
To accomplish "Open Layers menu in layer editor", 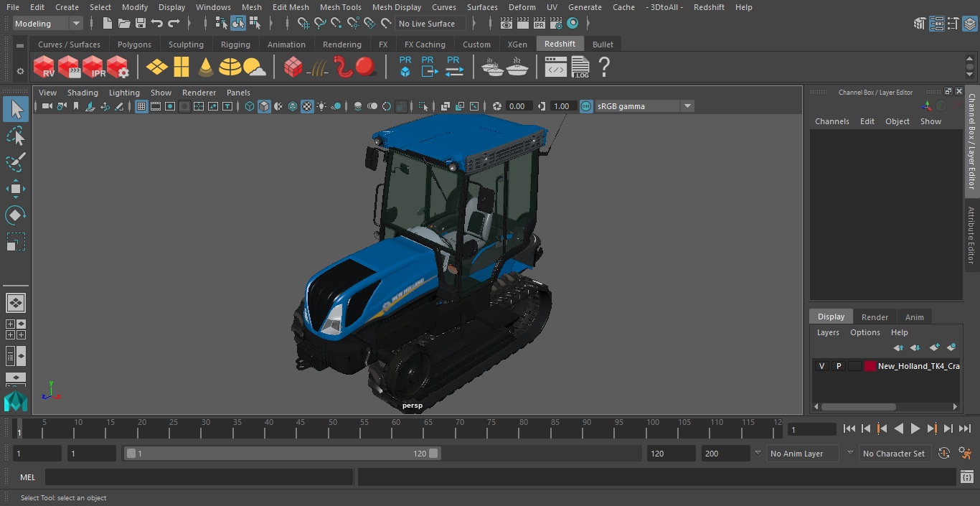I will pos(828,332).
